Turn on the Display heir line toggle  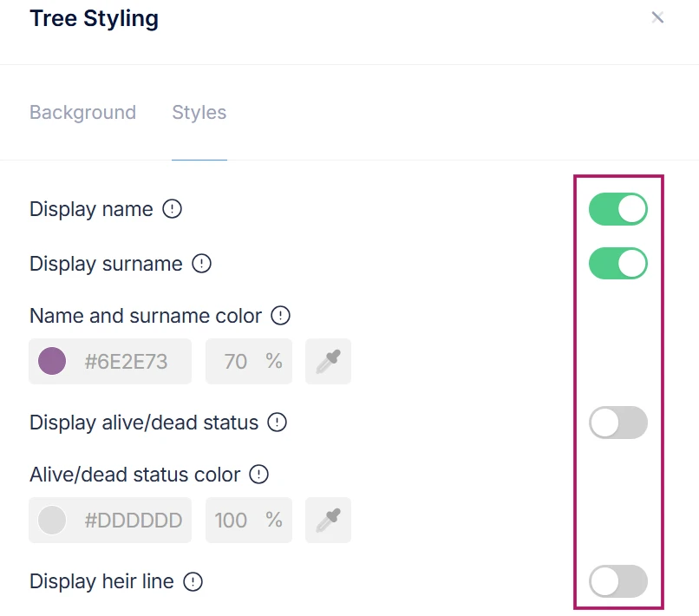(617, 581)
